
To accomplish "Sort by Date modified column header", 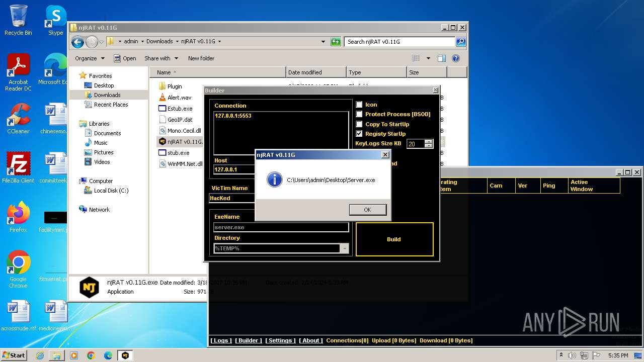I will (316, 72).
